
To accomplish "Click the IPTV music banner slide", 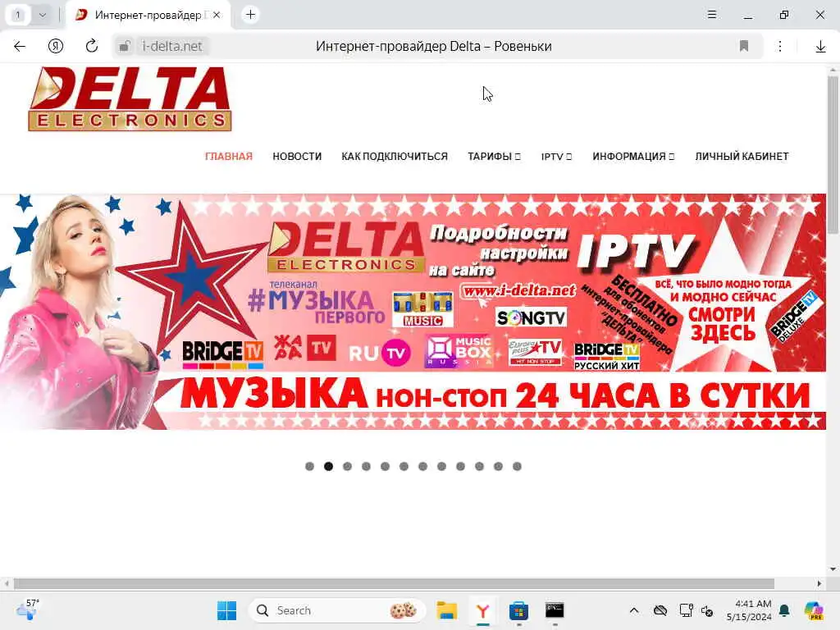I will point(413,312).
